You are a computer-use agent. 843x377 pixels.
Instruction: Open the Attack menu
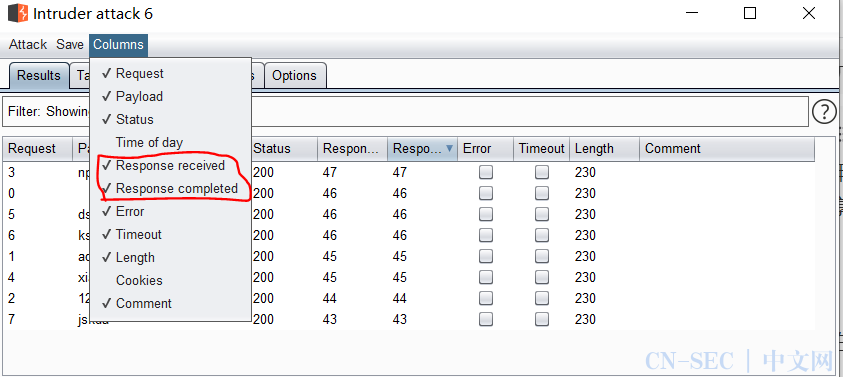[x=28, y=45]
